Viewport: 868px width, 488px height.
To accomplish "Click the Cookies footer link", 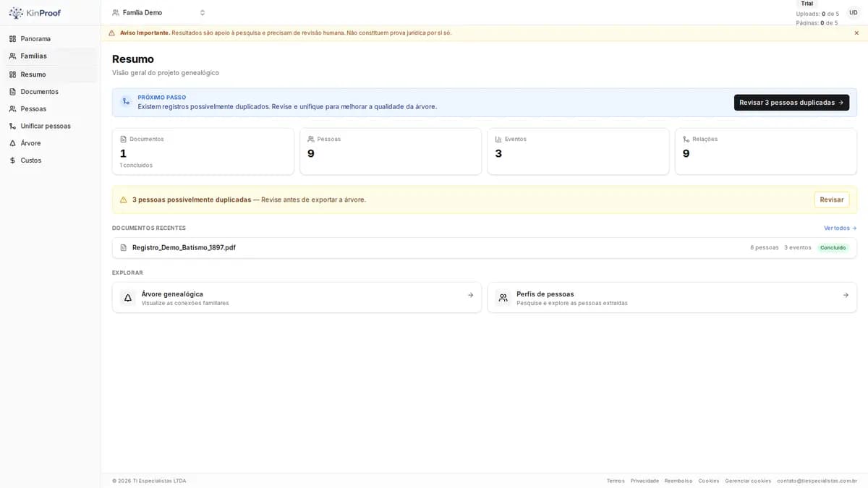I will 709,481.
